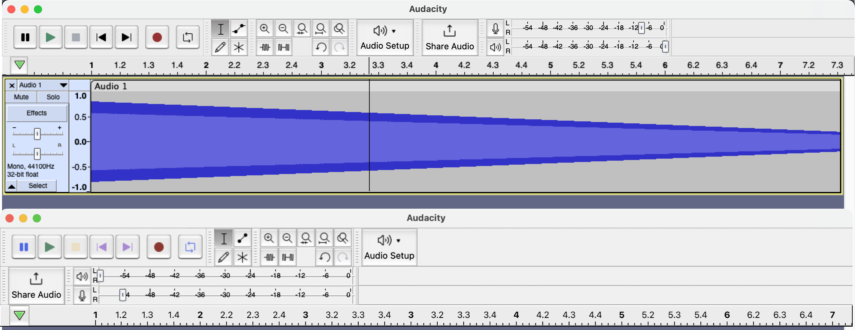The width and height of the screenshot is (868, 330).
Task: Open the Audio 1 track dropdown menu
Action: coord(63,85)
